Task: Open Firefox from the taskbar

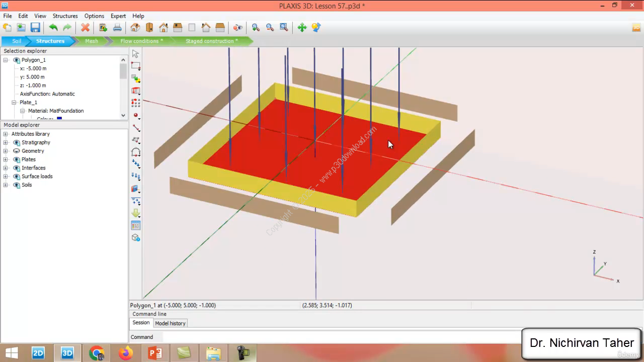Action: pyautogui.click(x=126, y=353)
